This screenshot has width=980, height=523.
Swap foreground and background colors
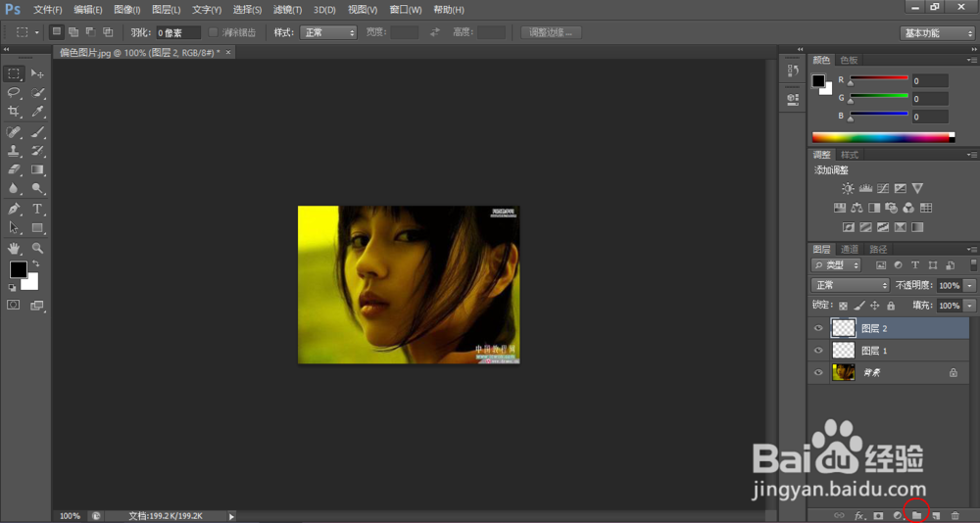[35, 263]
